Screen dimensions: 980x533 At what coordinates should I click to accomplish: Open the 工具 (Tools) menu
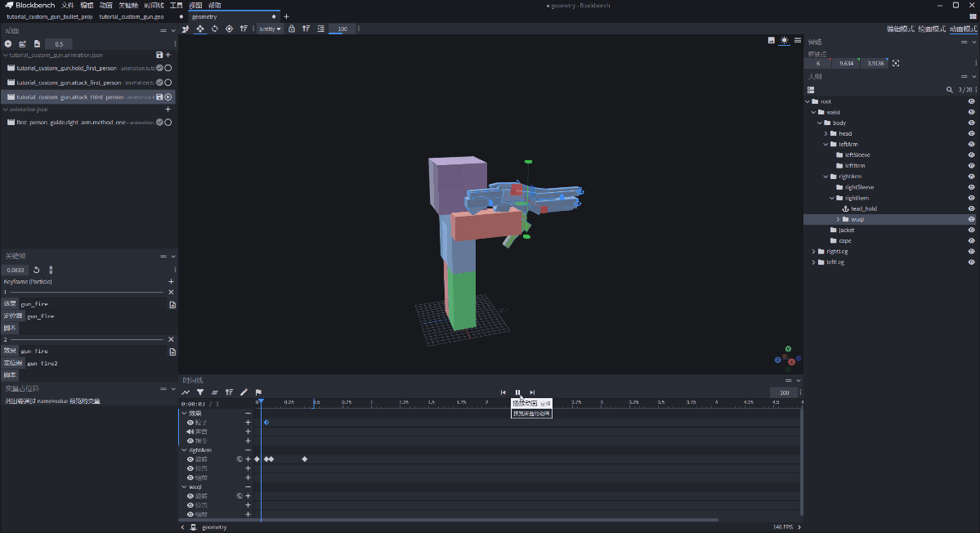(176, 5)
